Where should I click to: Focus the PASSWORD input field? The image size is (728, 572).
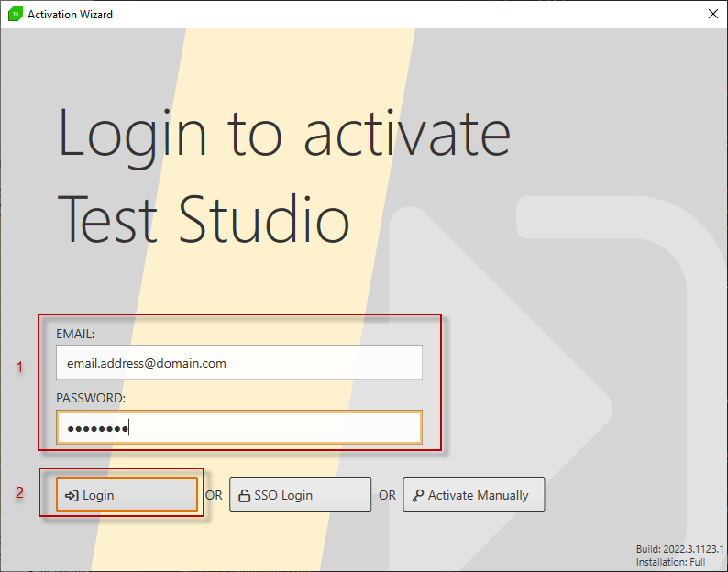pyautogui.click(x=239, y=427)
